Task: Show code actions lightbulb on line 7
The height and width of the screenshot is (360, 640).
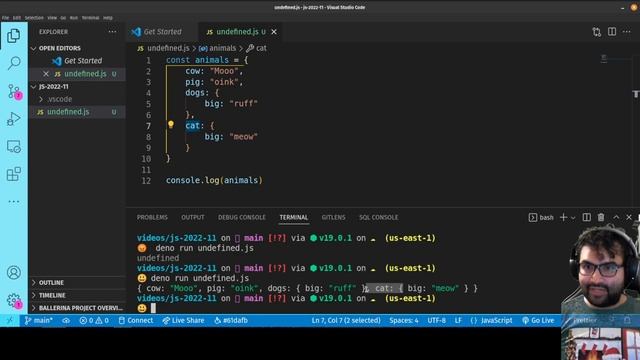Action: pos(171,124)
